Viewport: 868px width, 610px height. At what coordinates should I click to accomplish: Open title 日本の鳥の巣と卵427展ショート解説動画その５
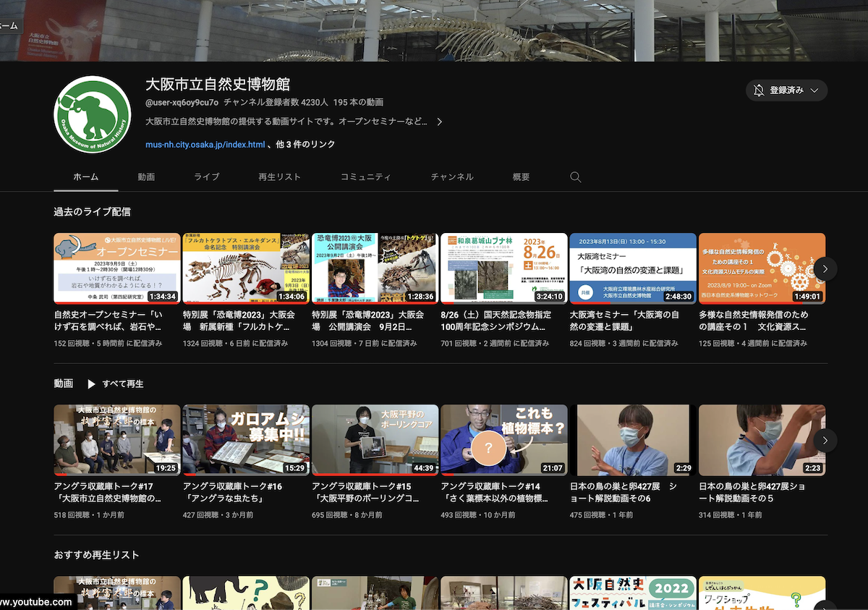point(753,493)
